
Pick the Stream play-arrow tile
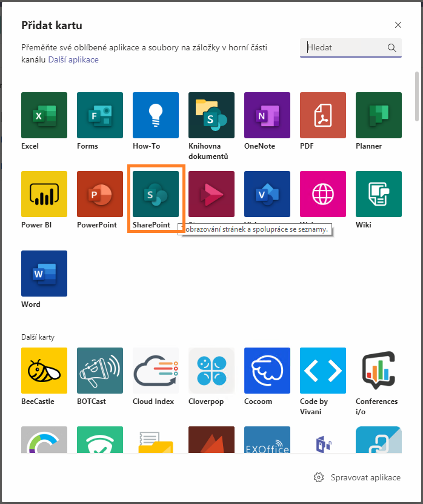coord(211,194)
